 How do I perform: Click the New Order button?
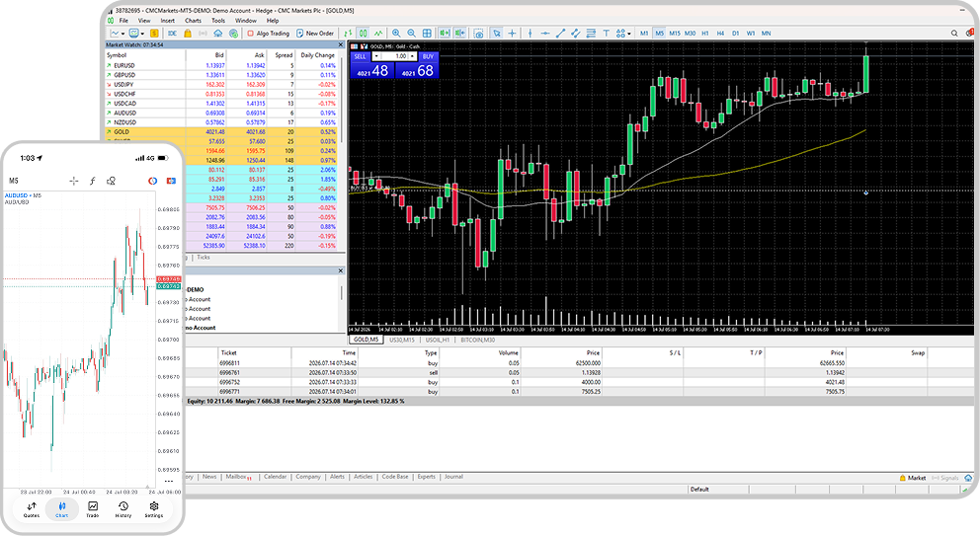coord(317,34)
